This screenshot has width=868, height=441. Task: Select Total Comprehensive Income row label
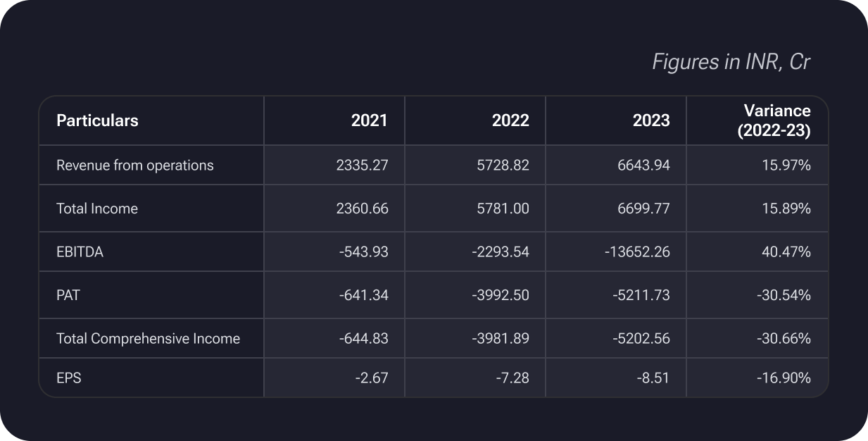[148, 339]
